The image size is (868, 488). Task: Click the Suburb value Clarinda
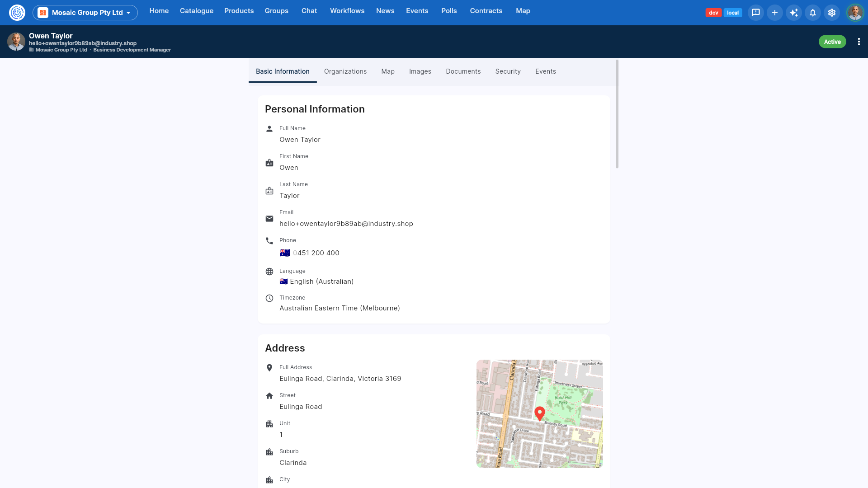(x=293, y=463)
